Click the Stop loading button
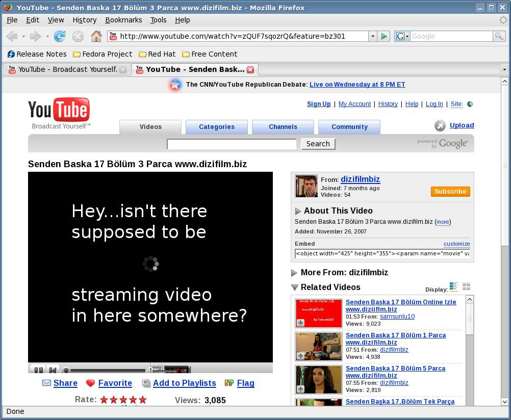The image size is (511, 420). tap(78, 36)
